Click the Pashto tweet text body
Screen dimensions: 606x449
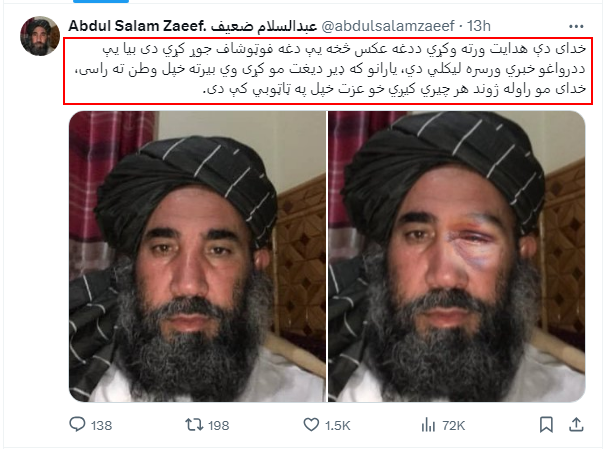pos(328,71)
